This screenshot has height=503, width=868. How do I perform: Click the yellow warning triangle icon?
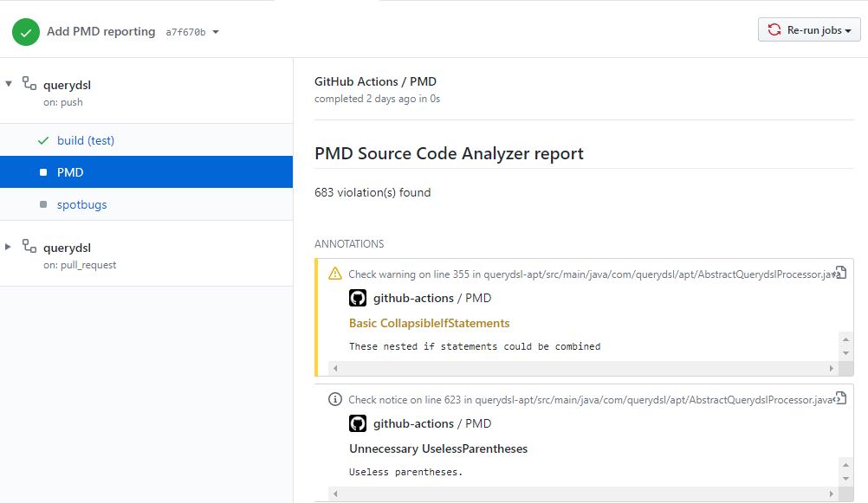pos(335,274)
